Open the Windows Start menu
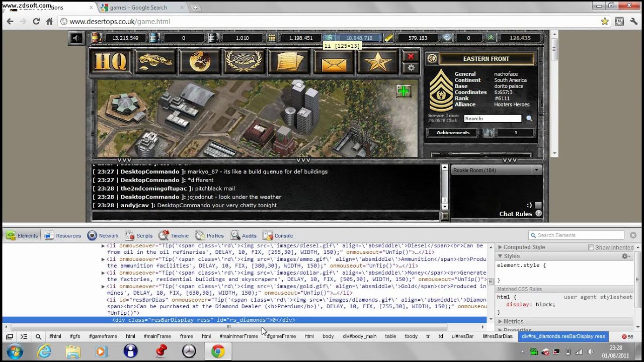The image size is (644, 362). pos(14,351)
